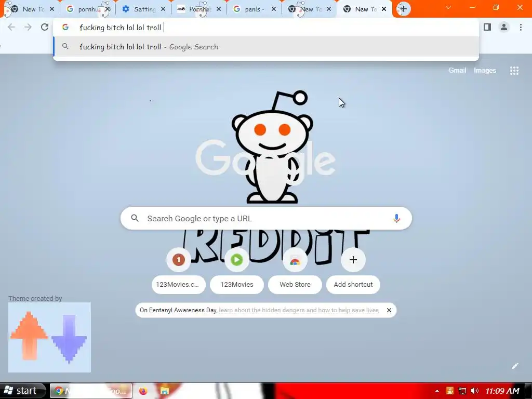Switch to the Settings tab

tap(144, 9)
